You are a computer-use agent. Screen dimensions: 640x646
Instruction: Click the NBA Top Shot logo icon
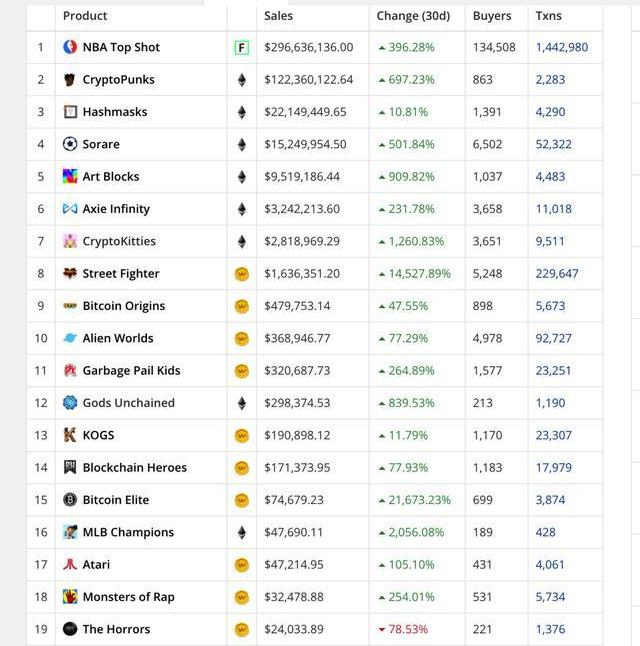point(70,47)
